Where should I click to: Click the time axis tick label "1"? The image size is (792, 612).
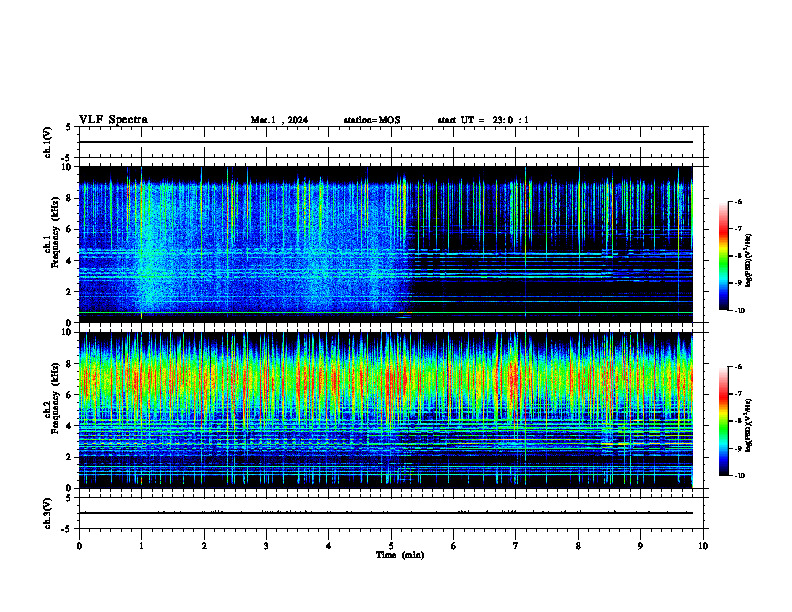point(141,546)
